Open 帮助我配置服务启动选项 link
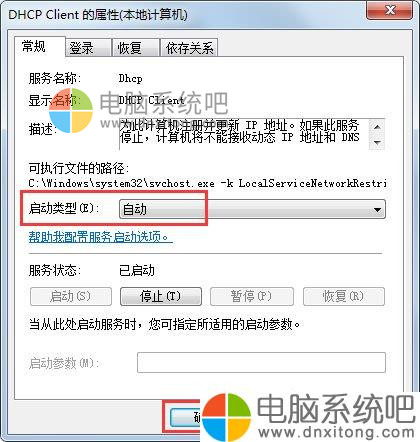The width and height of the screenshot is (420, 442). 100,237
